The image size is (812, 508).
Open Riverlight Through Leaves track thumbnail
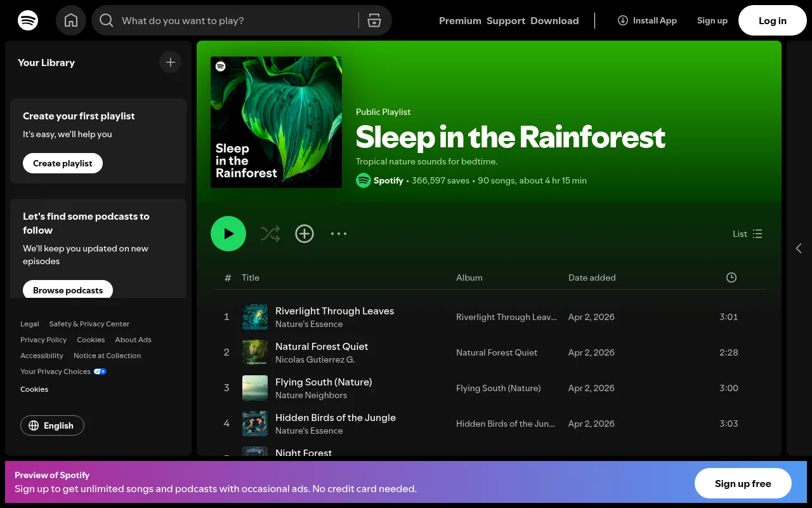(255, 317)
